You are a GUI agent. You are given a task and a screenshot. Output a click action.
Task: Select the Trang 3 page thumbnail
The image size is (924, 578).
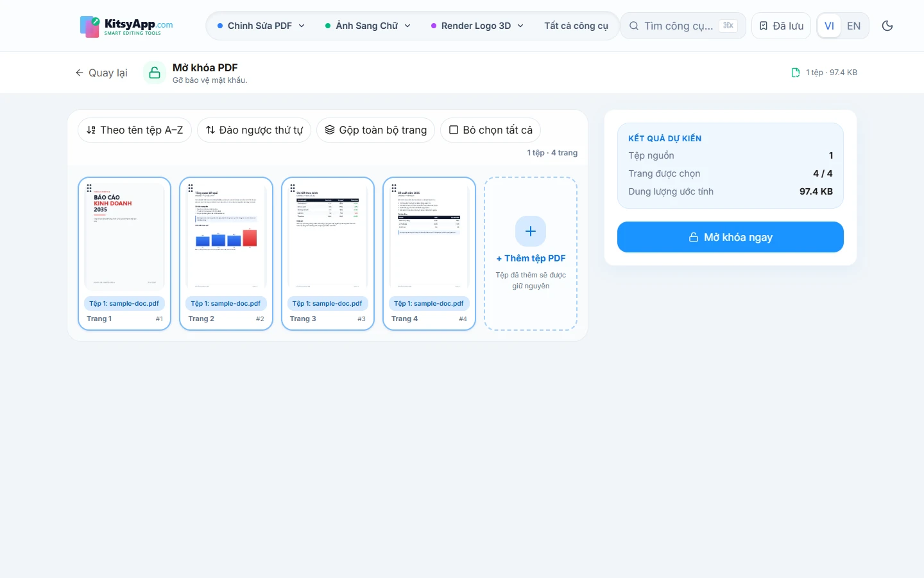[x=327, y=236]
